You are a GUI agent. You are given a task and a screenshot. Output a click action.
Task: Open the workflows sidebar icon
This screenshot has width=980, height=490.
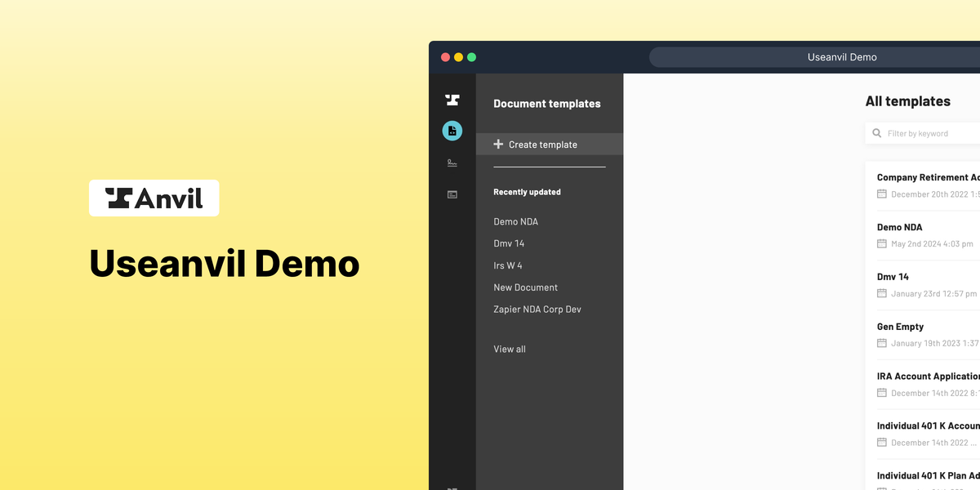(x=452, y=194)
